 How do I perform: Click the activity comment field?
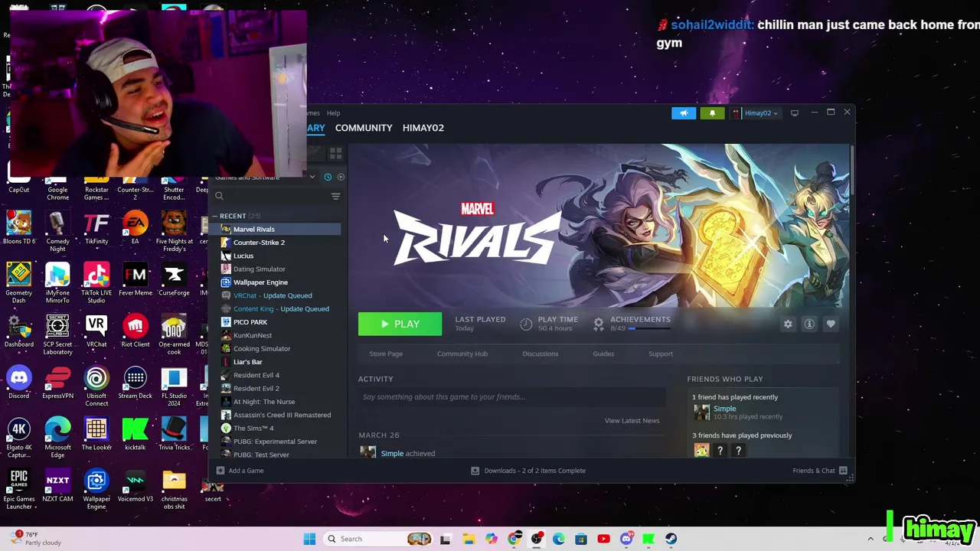click(511, 396)
